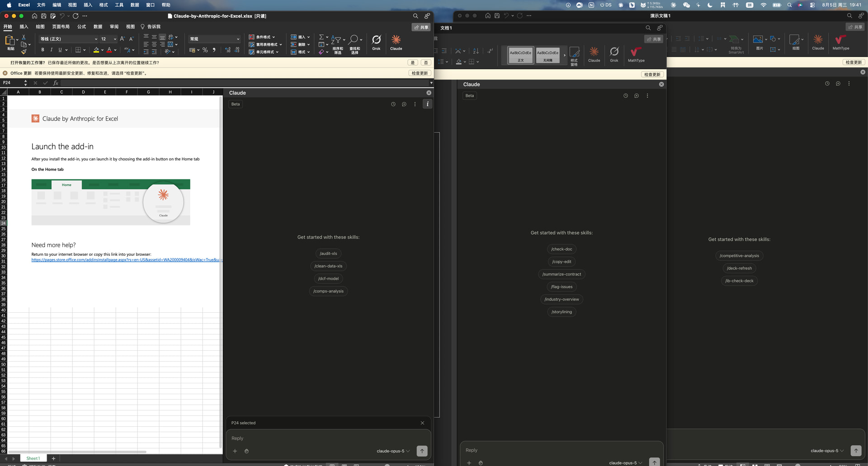Open MathType in the Word ribbon
The height and width of the screenshot is (466, 868).
tap(636, 54)
